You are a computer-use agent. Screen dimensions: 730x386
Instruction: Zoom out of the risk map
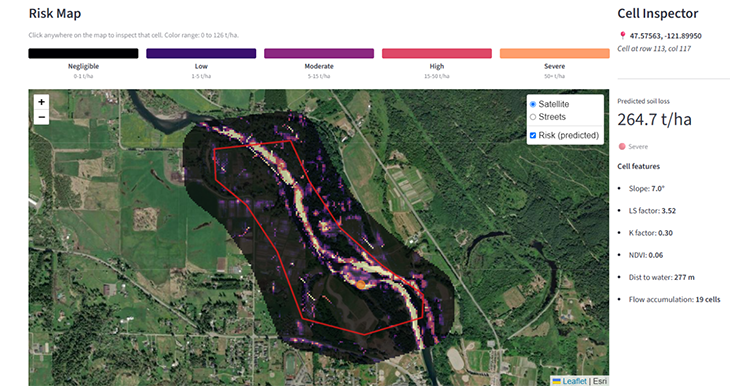pyautogui.click(x=41, y=117)
